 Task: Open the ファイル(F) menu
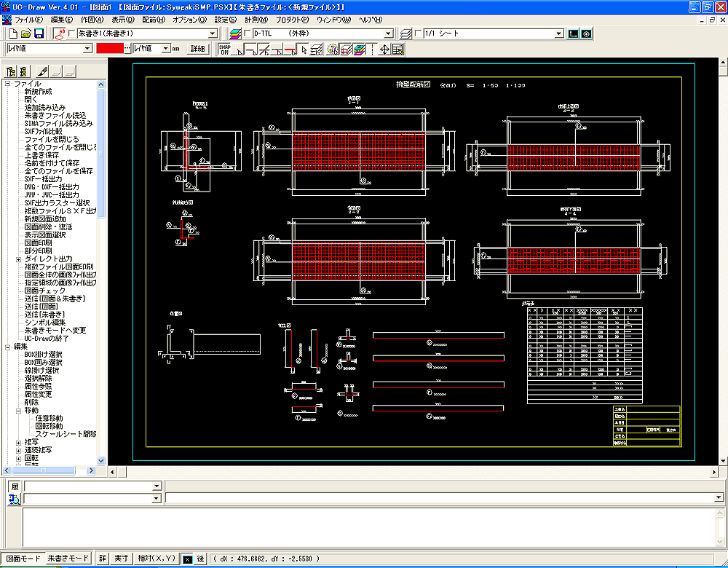click(28, 20)
